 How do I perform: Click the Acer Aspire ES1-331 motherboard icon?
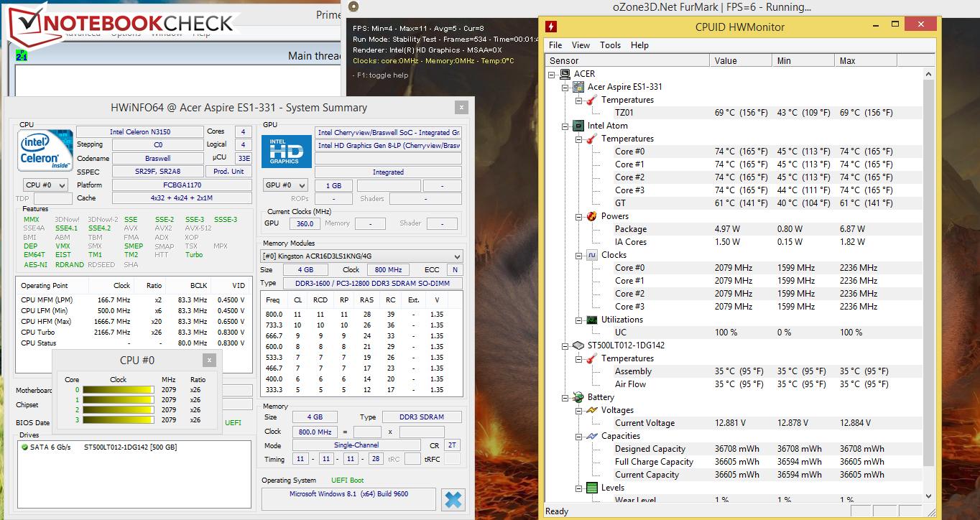578,87
